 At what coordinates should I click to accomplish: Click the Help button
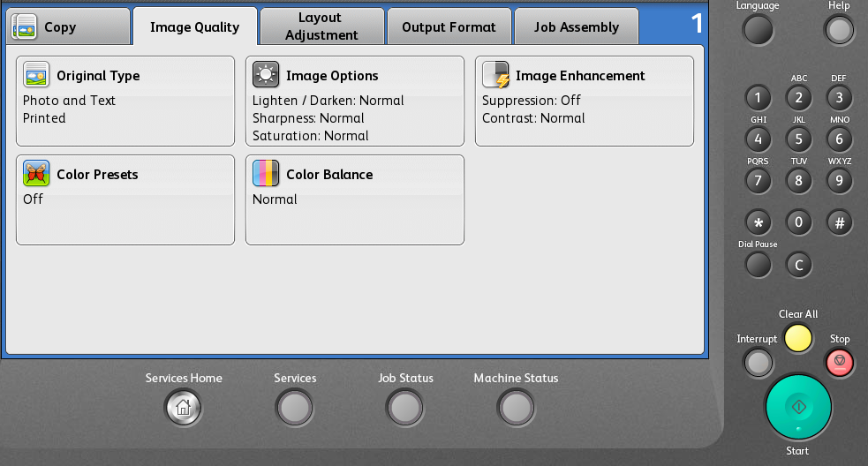839,30
